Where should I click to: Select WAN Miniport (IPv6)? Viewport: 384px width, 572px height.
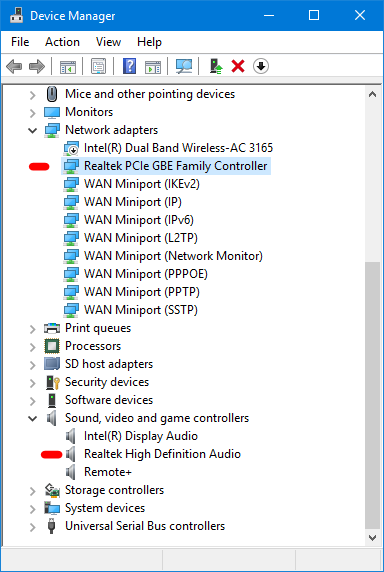coord(139,220)
